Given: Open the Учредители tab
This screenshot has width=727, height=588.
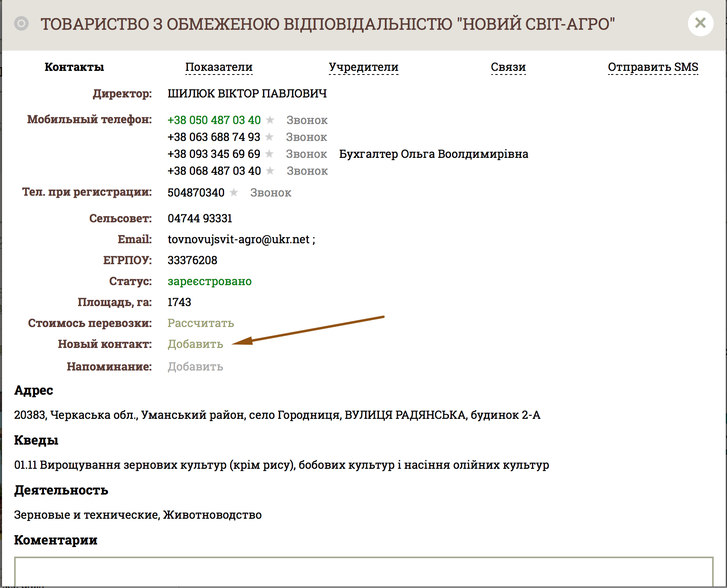Looking at the screenshot, I should [x=363, y=67].
